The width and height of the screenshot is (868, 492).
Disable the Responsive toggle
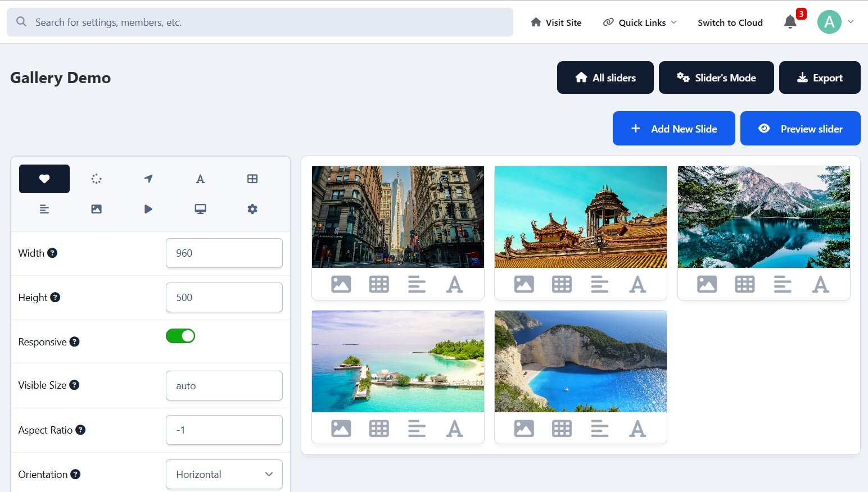pyautogui.click(x=180, y=336)
